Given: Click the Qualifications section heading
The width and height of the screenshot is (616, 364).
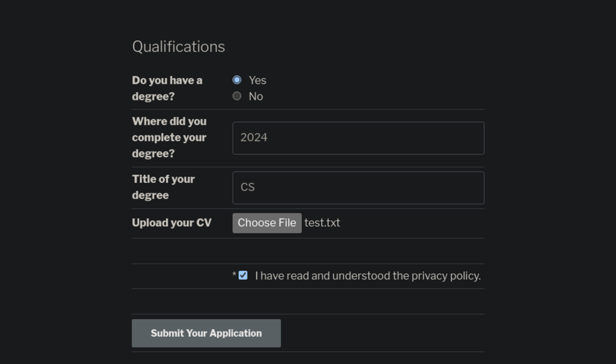Looking at the screenshot, I should (x=179, y=47).
